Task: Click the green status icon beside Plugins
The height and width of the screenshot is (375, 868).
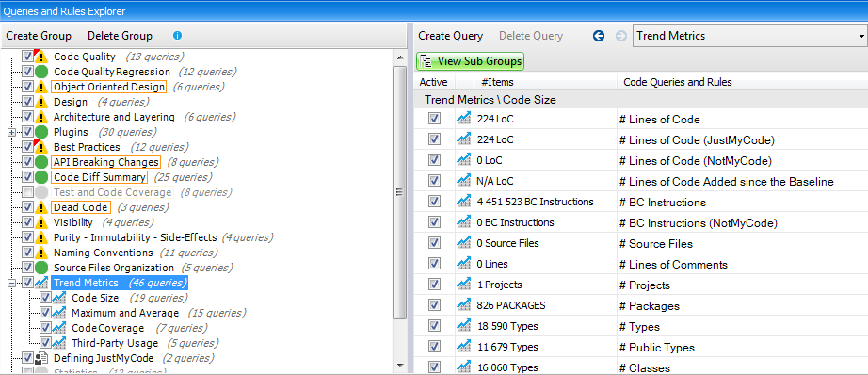Action: point(41,132)
